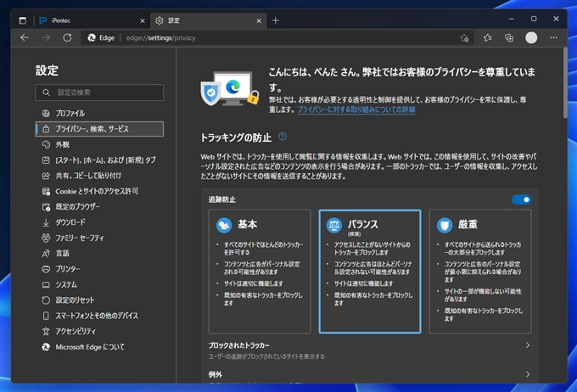The image size is (577, 392).
Task: Open [スタート]、[ホーム]、および [新規] タブ section
Action: tap(99, 160)
